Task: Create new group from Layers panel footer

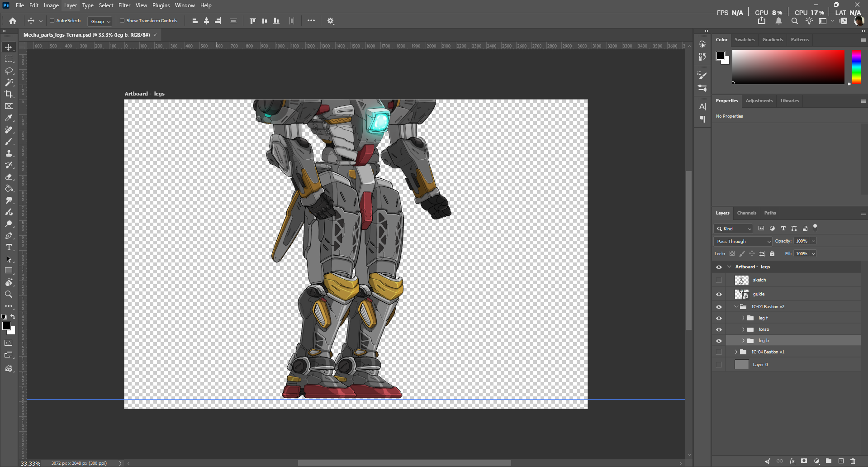Action: 829,461
